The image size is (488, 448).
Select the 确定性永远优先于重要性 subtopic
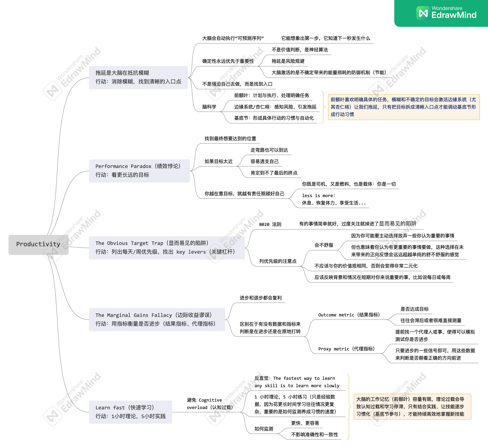[228, 61]
